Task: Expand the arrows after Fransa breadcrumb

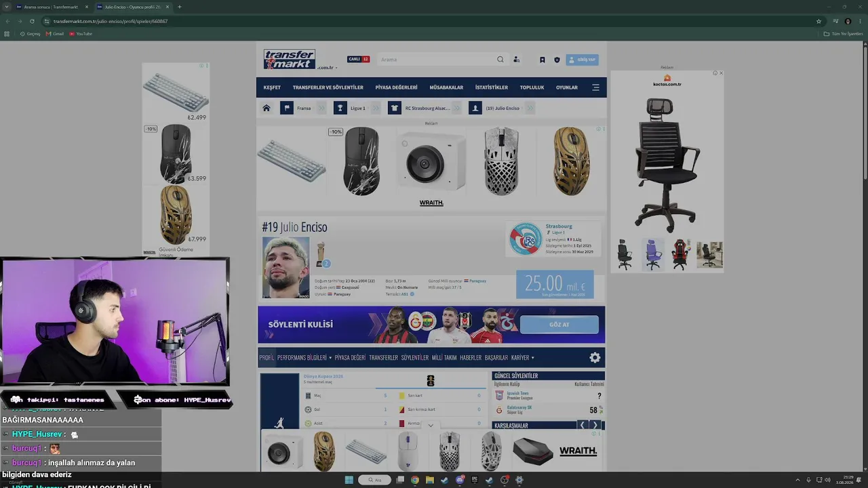Action: 321,108
